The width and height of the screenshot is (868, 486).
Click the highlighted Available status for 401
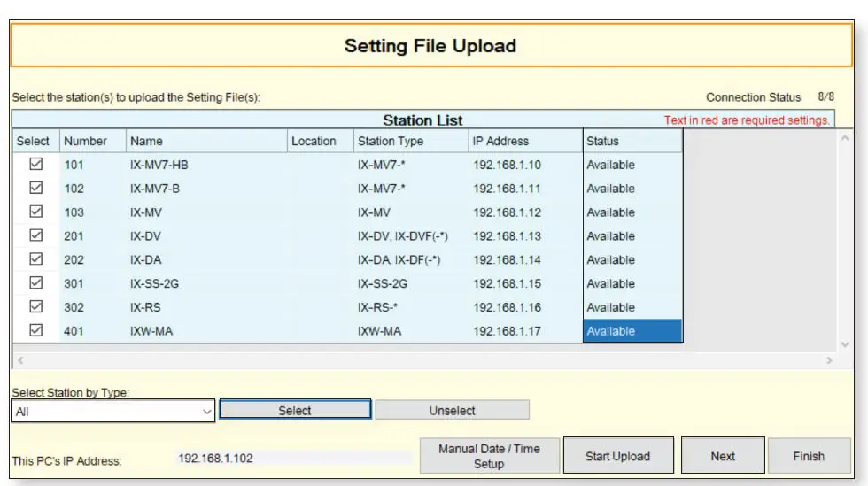coord(632,331)
